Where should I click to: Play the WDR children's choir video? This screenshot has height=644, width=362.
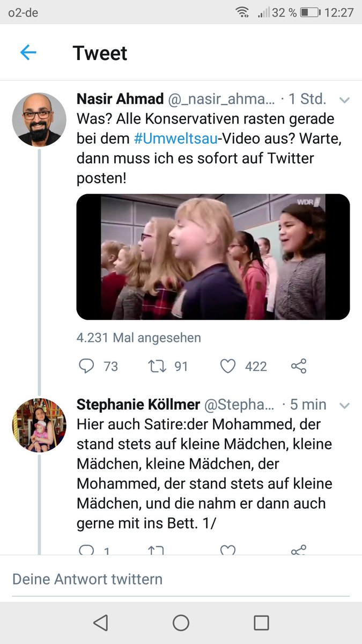tap(213, 257)
